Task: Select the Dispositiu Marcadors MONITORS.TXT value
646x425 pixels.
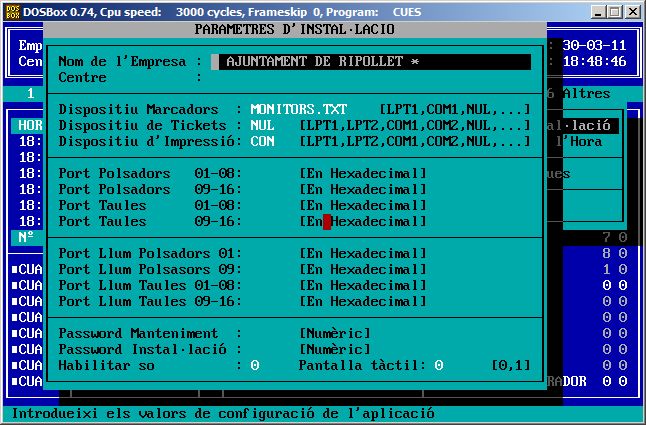Action: [x=298, y=109]
